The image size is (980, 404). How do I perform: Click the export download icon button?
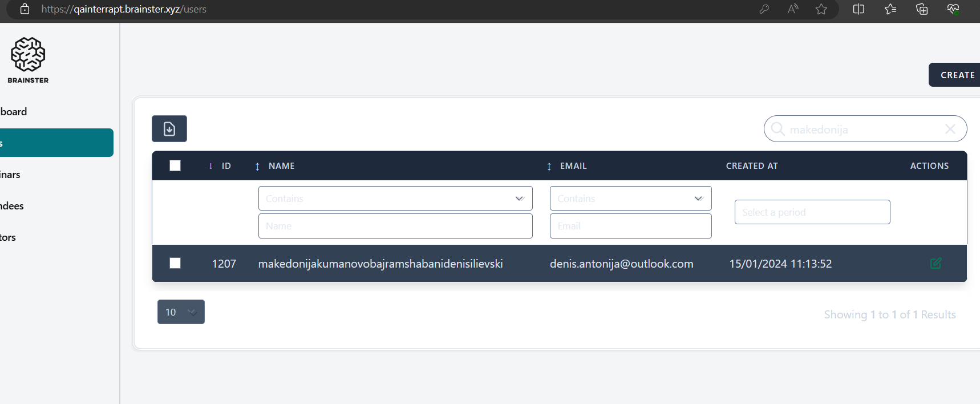(x=169, y=129)
